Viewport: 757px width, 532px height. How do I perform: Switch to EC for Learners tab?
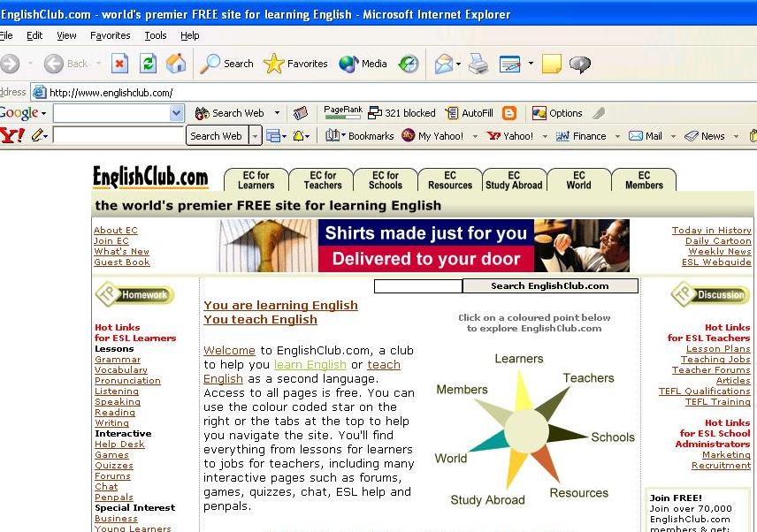click(256, 180)
